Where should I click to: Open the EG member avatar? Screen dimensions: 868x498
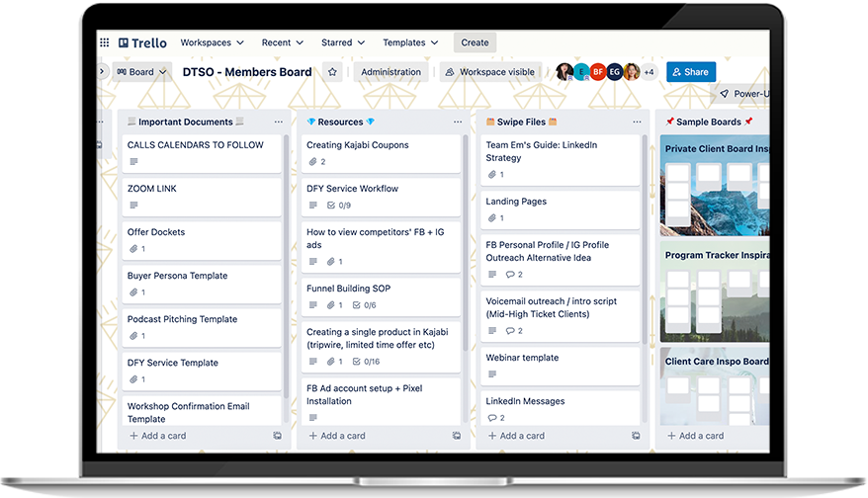pyautogui.click(x=615, y=72)
